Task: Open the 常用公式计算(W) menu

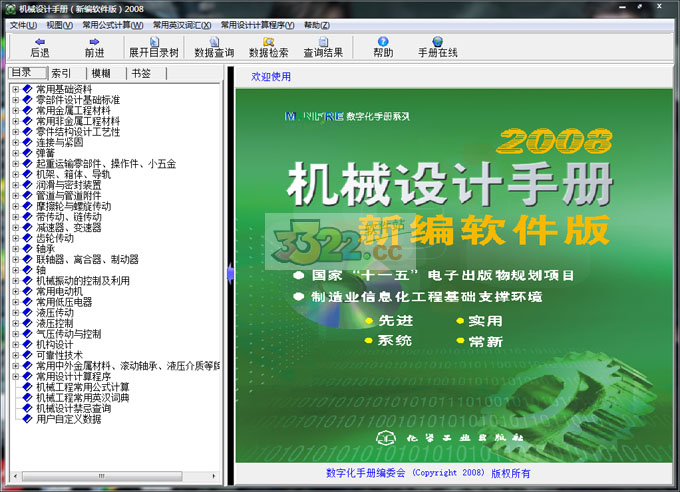Action: pos(113,25)
